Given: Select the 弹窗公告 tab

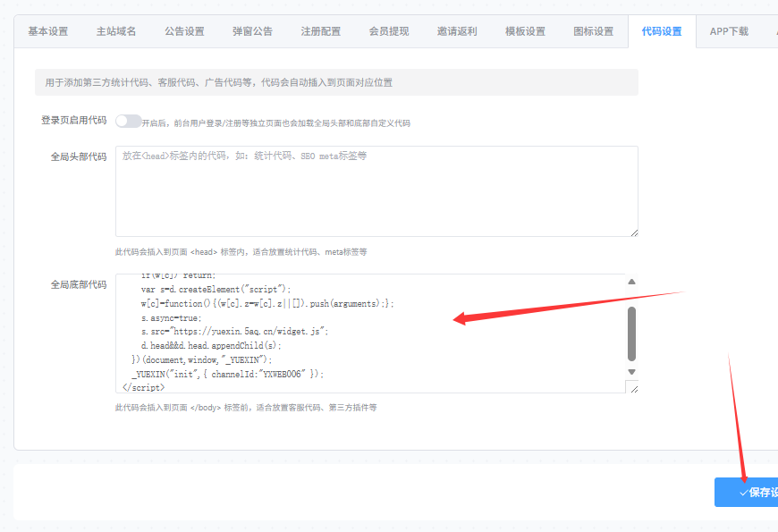Looking at the screenshot, I should click(x=252, y=31).
